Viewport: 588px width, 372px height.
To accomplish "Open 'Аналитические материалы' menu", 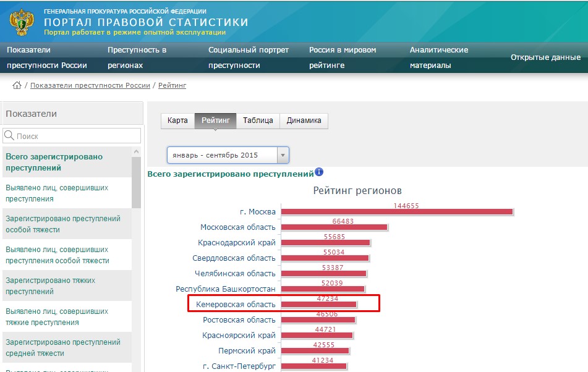I will click(x=439, y=57).
